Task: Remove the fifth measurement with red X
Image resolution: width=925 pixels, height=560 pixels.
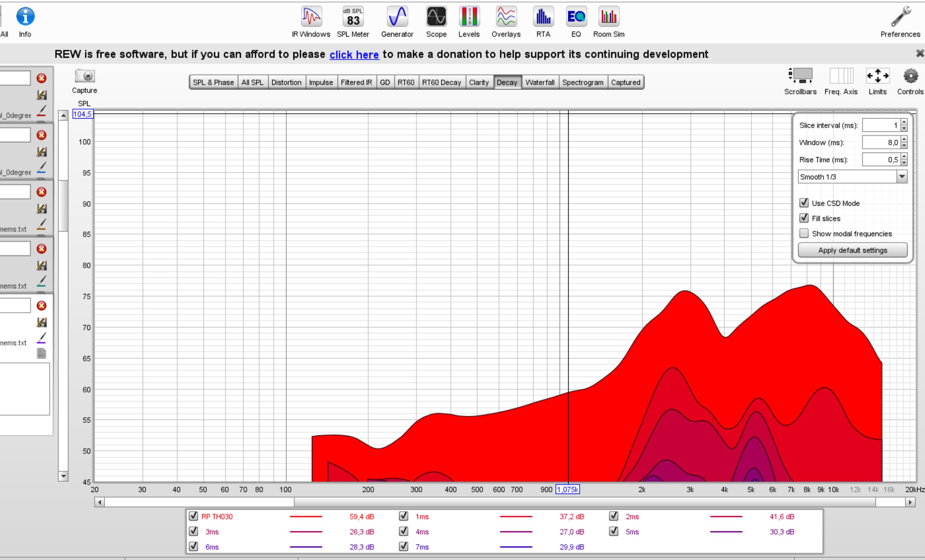Action: click(42, 305)
